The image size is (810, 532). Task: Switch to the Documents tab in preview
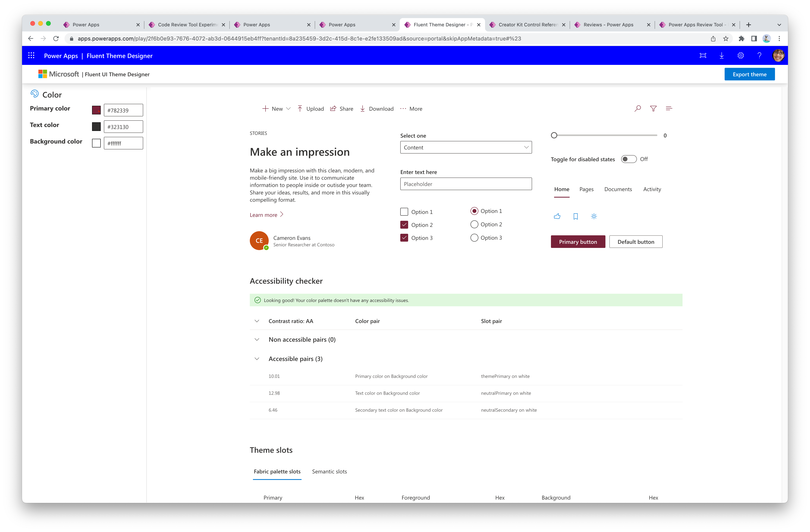click(x=618, y=189)
